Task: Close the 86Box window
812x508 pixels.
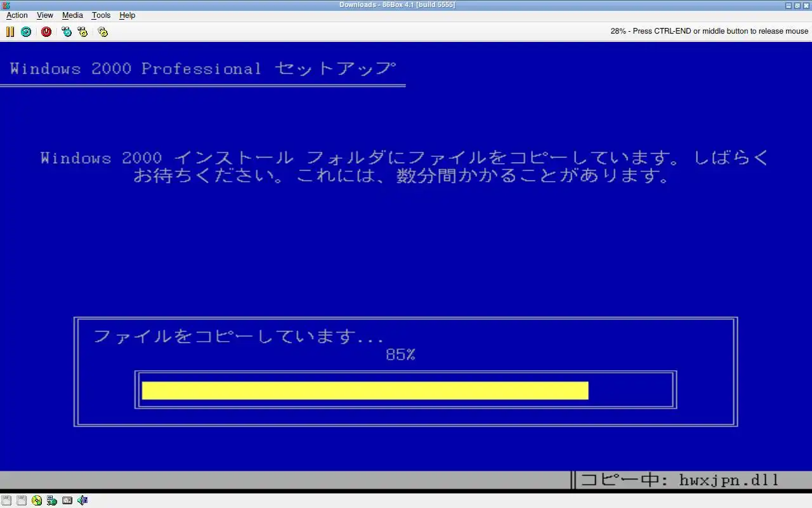Action: pyautogui.click(x=806, y=5)
